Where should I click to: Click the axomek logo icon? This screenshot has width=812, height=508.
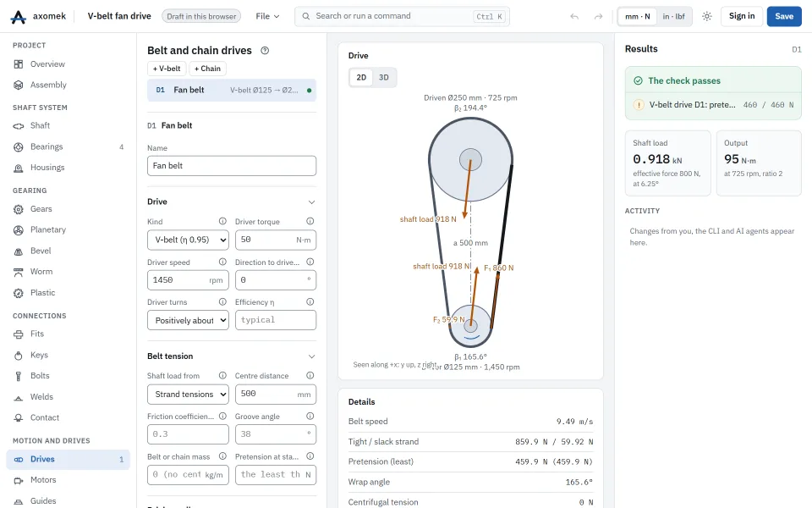click(18, 17)
